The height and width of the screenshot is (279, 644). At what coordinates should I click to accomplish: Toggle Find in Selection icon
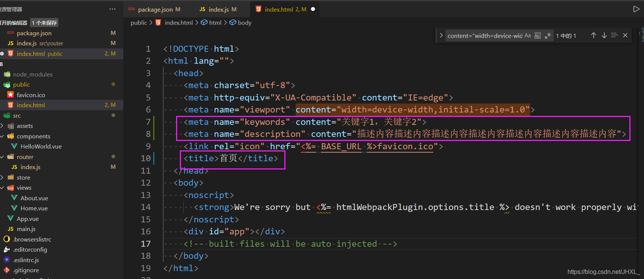pyautogui.click(x=614, y=35)
